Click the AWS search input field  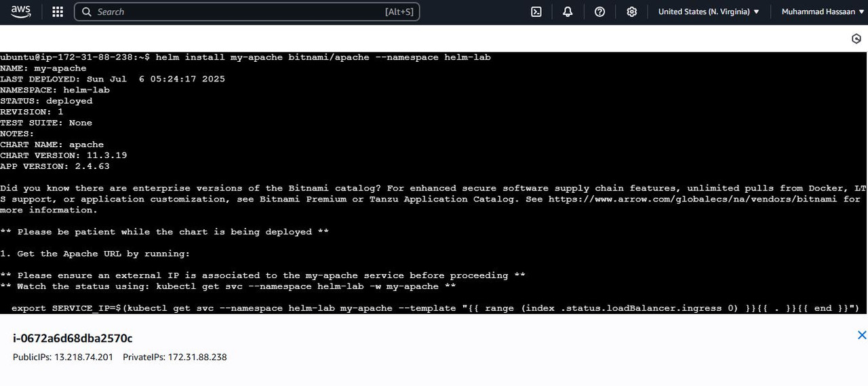247,12
